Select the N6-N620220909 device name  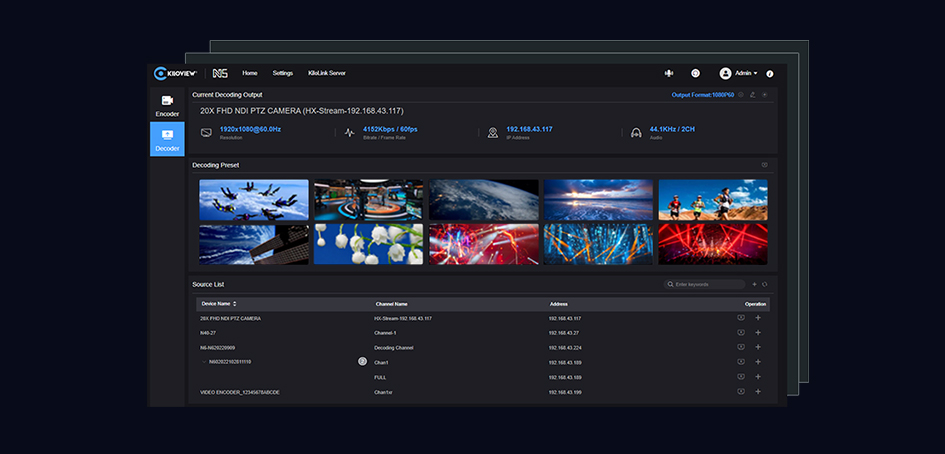point(218,348)
